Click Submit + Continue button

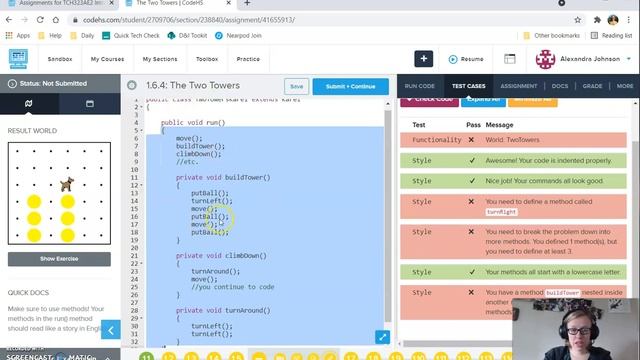tap(351, 87)
